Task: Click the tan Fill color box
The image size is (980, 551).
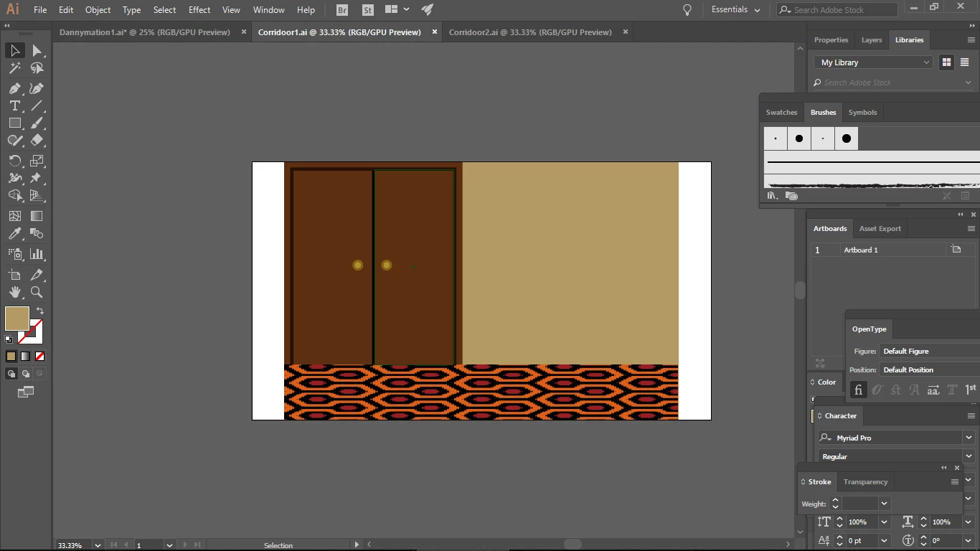Action: pos(17,319)
